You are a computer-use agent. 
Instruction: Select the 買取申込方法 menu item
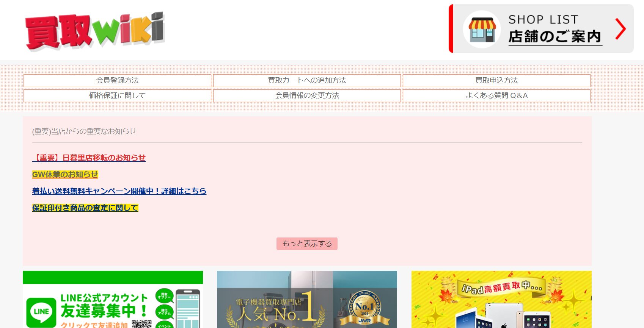click(x=496, y=81)
